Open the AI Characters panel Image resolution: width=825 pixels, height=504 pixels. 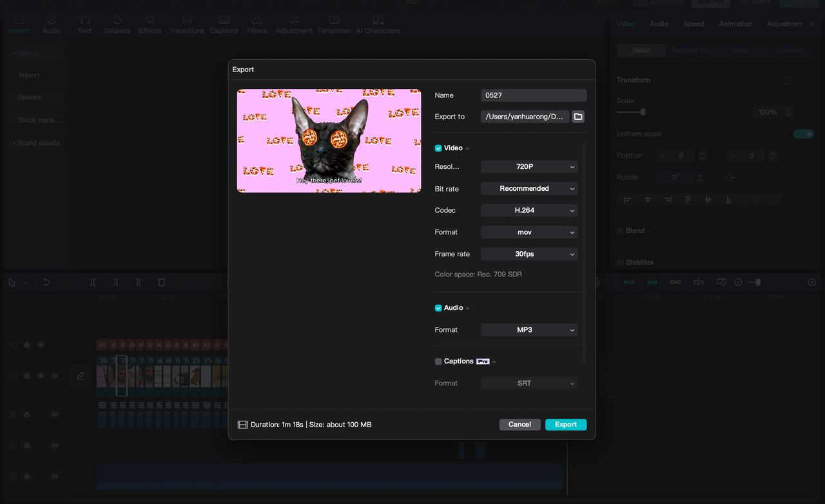tap(378, 24)
